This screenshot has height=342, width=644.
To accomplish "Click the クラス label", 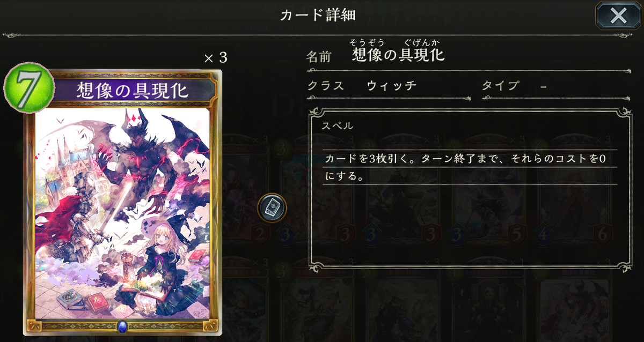I will coord(326,86).
